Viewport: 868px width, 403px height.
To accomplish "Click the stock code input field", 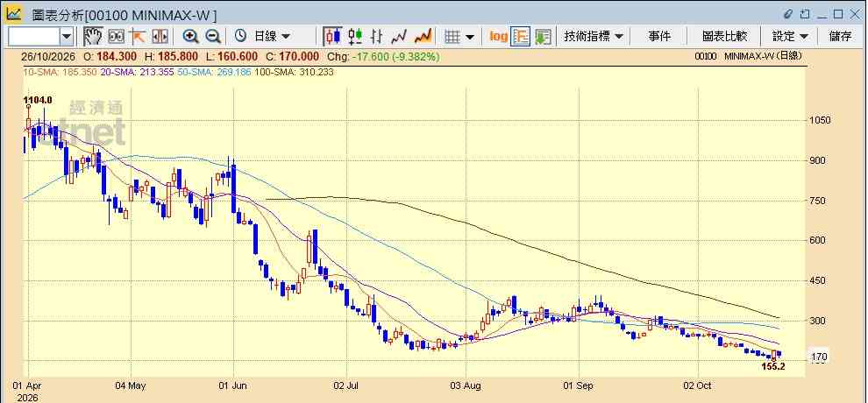I will tap(34, 37).
